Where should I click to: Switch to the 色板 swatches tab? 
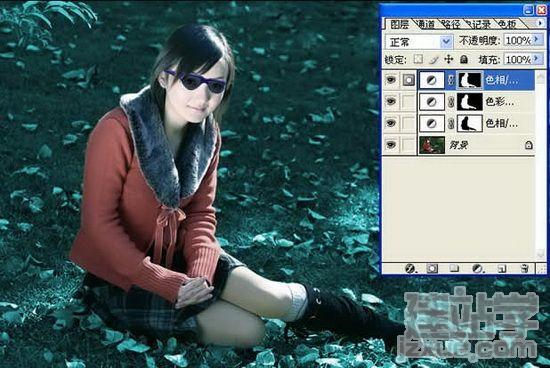(x=507, y=24)
